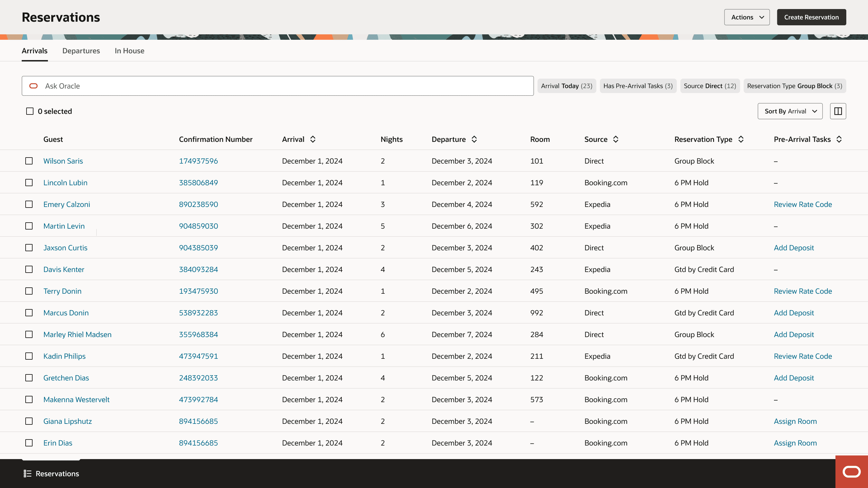
Task: Check the select-all checkbox next to 0 selected
Action: (30, 111)
